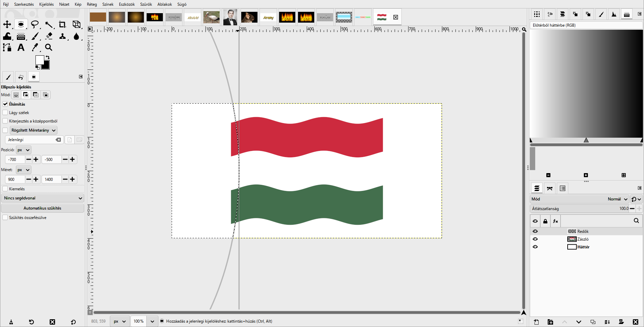644x327 pixels.
Task: Select the Zoom magnifier tool
Action: (x=49, y=47)
